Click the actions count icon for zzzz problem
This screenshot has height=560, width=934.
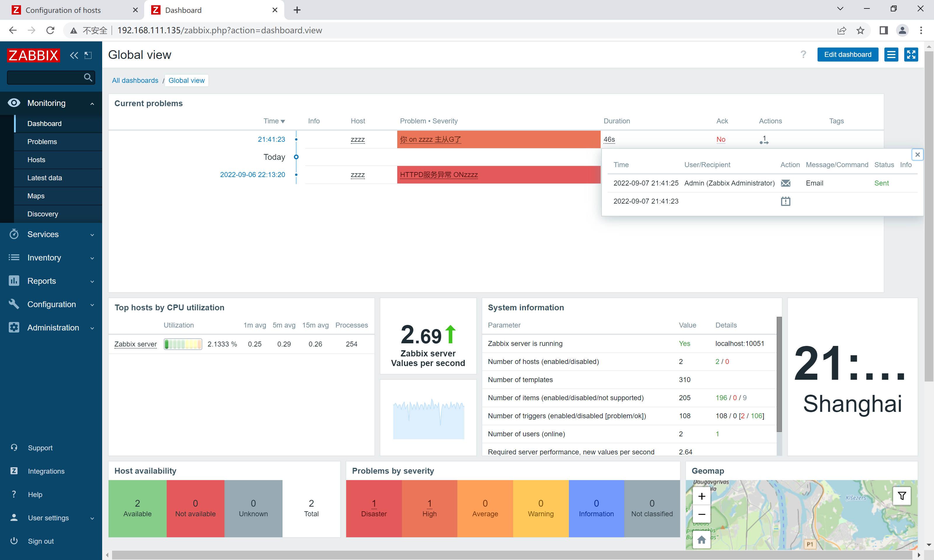tap(764, 140)
